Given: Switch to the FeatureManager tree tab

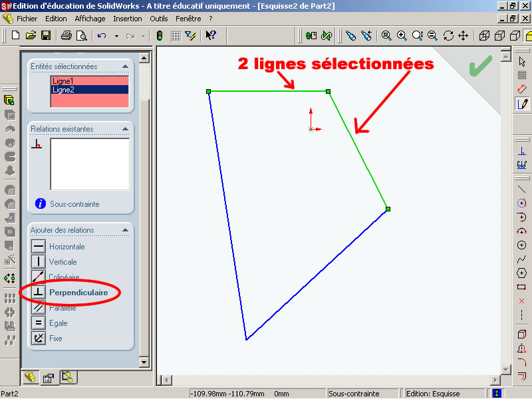Looking at the screenshot, I should pyautogui.click(x=30, y=377).
